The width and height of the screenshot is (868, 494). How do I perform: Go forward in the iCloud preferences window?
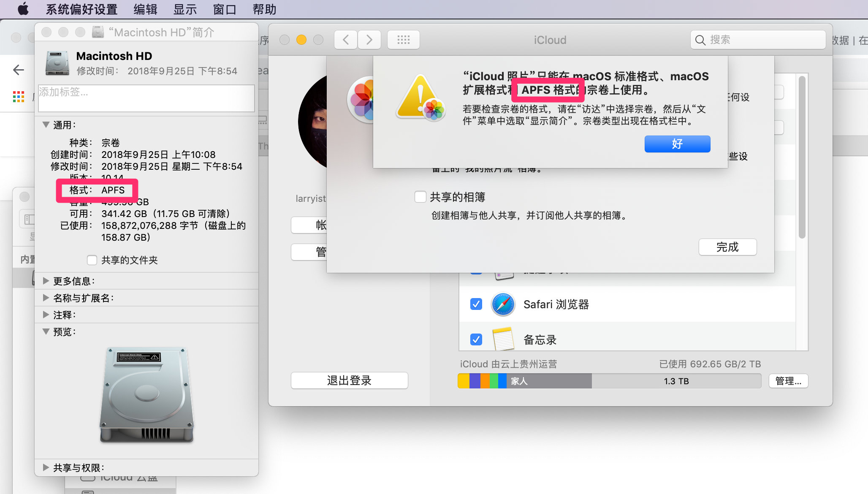pyautogui.click(x=369, y=40)
